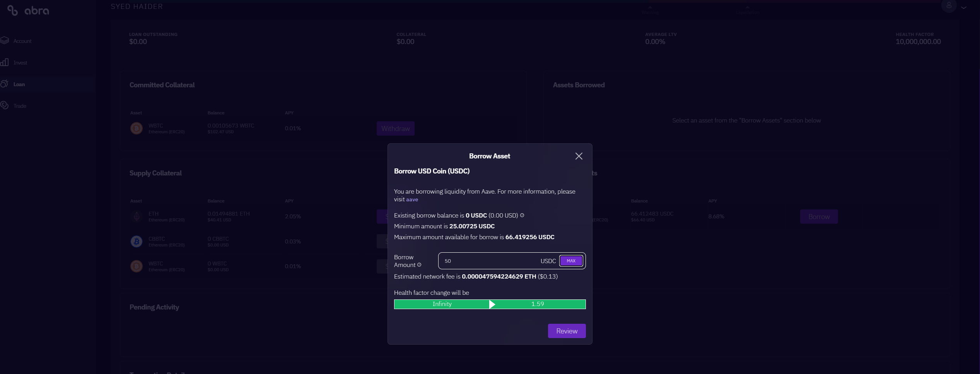Click the MAX amount button
Image resolution: width=980 pixels, height=374 pixels.
coord(571,261)
